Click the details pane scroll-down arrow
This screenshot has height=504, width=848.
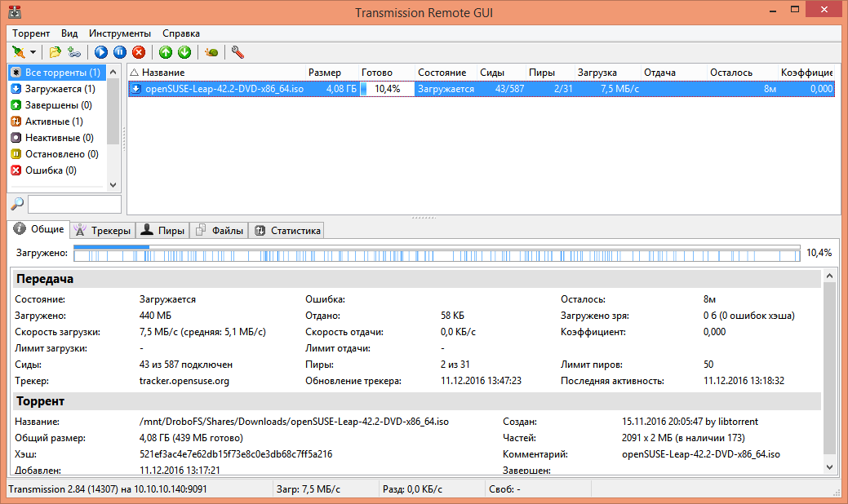click(829, 467)
